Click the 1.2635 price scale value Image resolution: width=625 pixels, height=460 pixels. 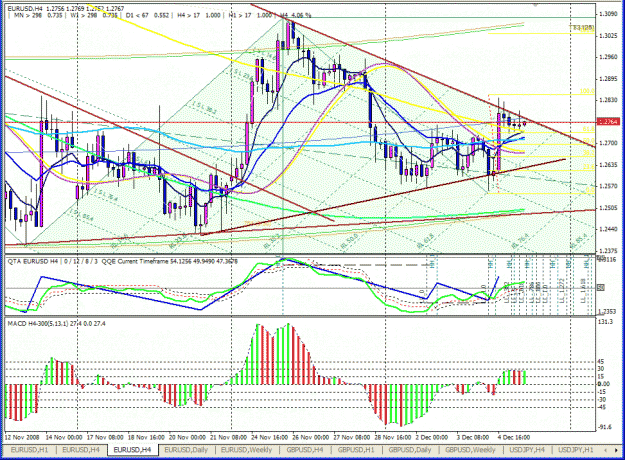click(x=608, y=165)
